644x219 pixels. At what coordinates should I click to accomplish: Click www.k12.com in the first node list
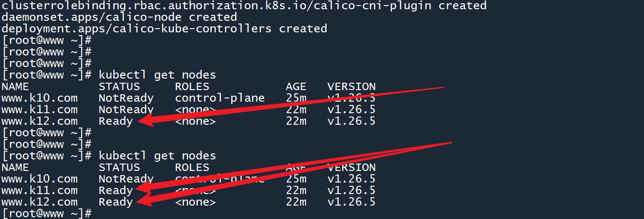tap(39, 121)
